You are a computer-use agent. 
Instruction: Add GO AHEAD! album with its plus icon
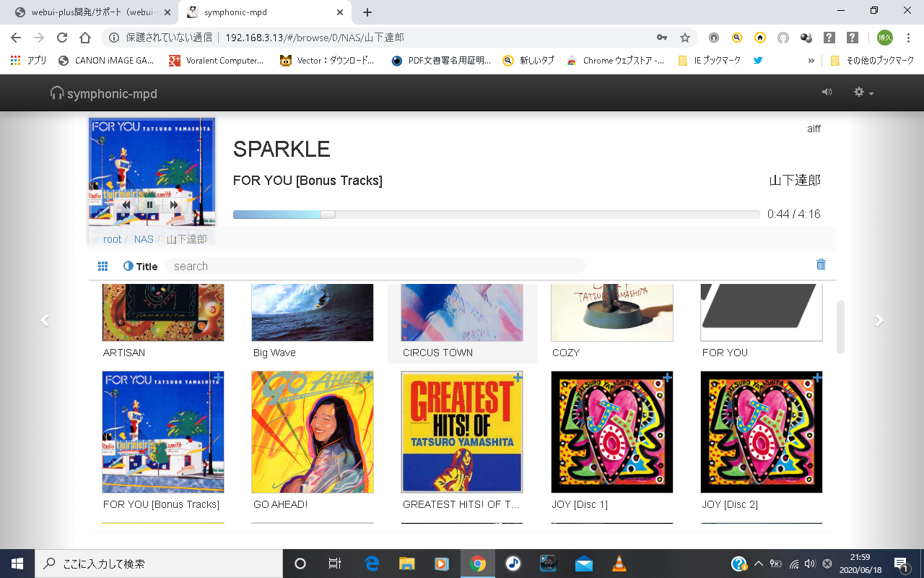(368, 377)
